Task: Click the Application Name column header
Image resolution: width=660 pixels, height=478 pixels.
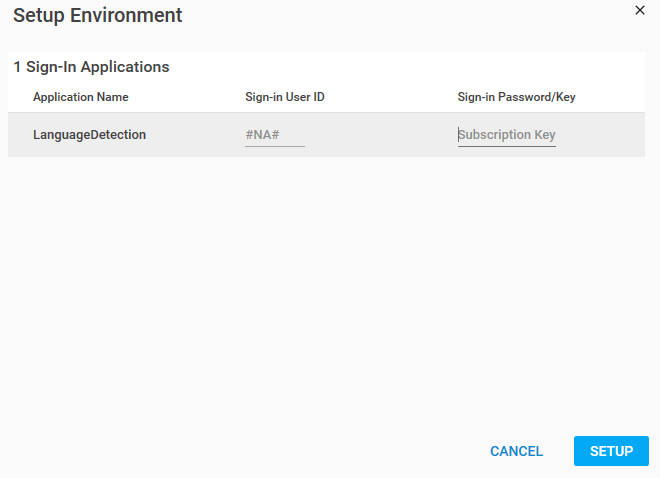Action: pyautogui.click(x=80, y=97)
